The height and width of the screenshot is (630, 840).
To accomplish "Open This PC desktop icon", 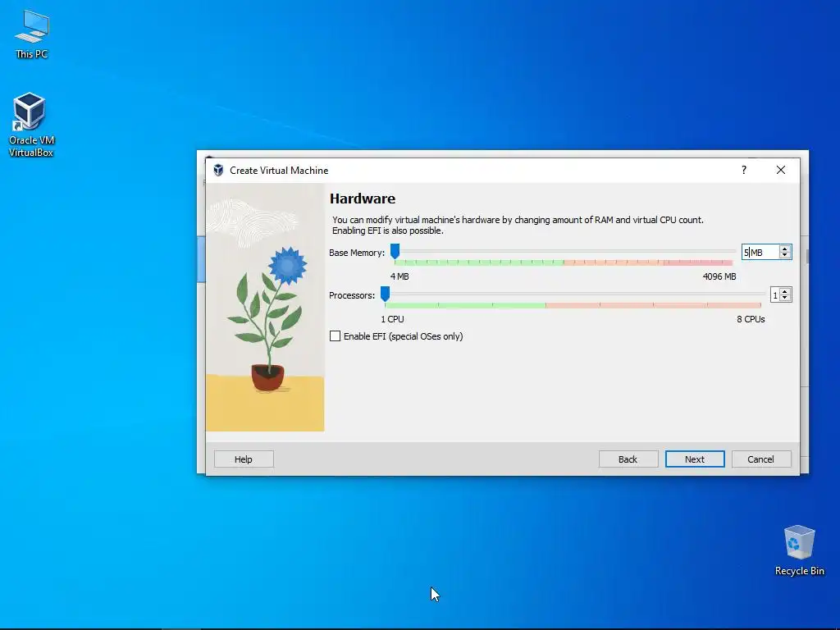I will (x=32, y=34).
